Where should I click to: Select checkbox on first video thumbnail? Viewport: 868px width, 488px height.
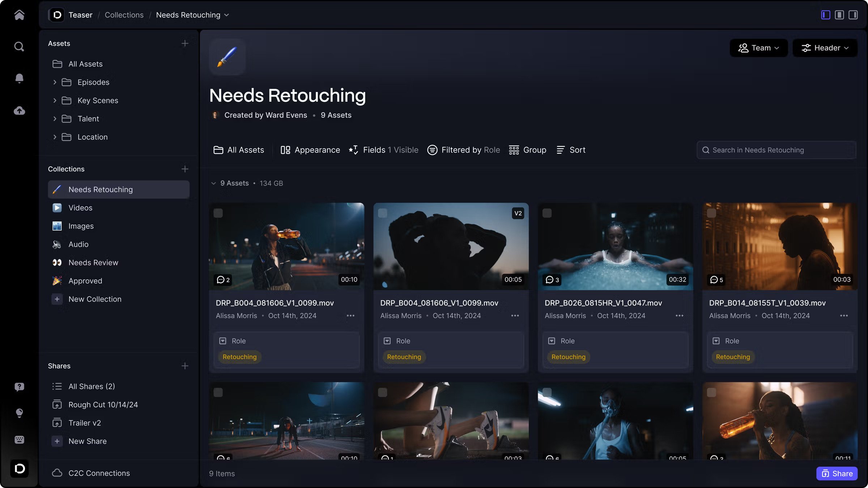click(x=218, y=213)
